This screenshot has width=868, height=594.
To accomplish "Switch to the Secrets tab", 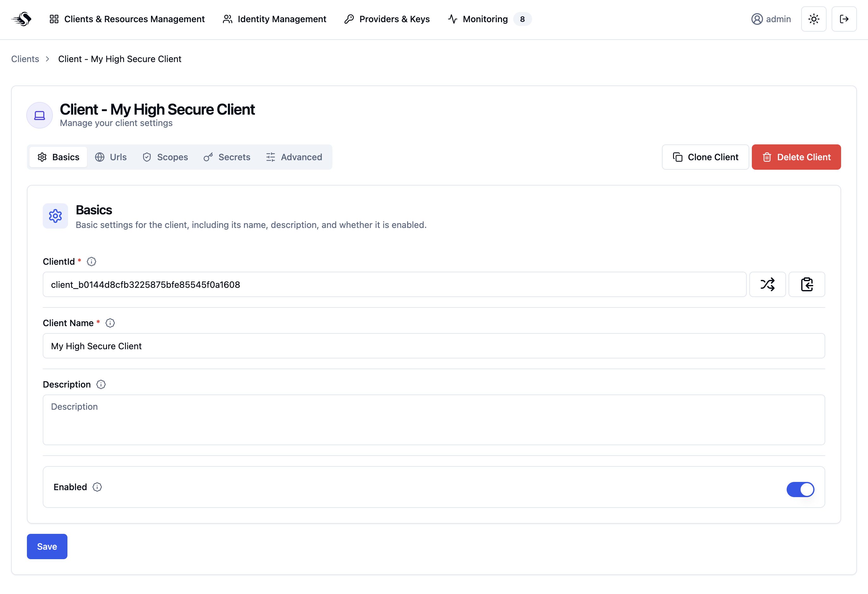I will [227, 157].
